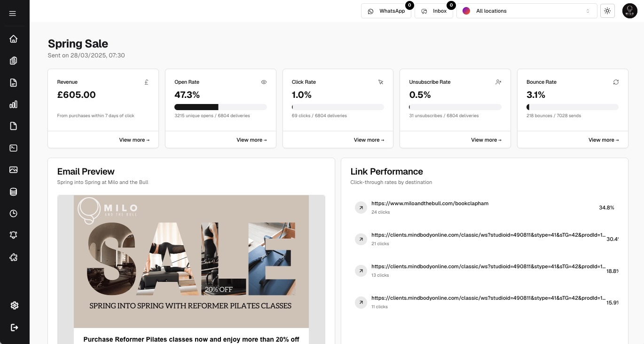Screen dimensions: 644x344
Task: Open the Inbox button
Action: 433,11
